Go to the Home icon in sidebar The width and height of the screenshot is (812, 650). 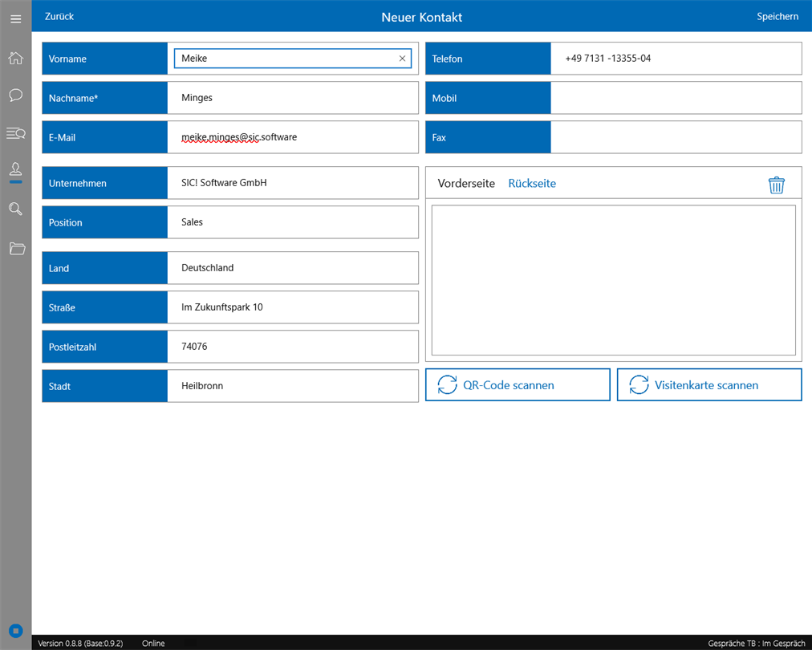[15, 58]
